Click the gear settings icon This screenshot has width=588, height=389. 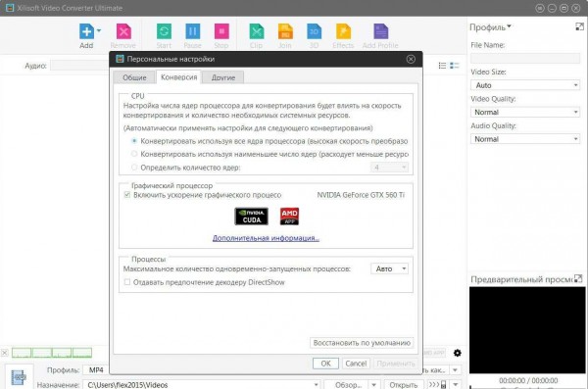pos(457,353)
